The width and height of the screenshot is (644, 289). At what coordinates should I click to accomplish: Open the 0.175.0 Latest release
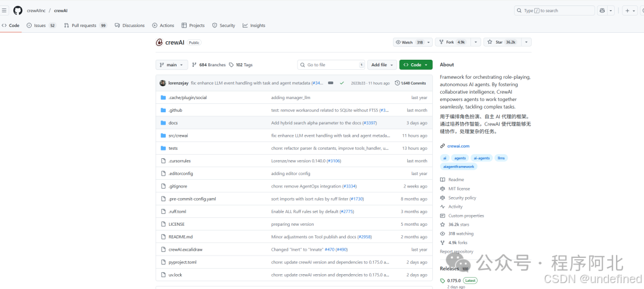tap(459, 281)
